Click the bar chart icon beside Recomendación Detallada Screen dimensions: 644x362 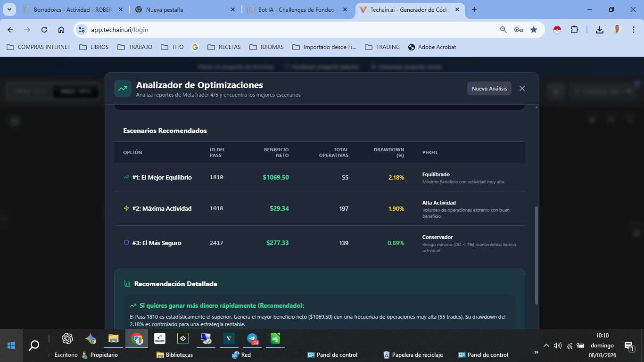(127, 284)
